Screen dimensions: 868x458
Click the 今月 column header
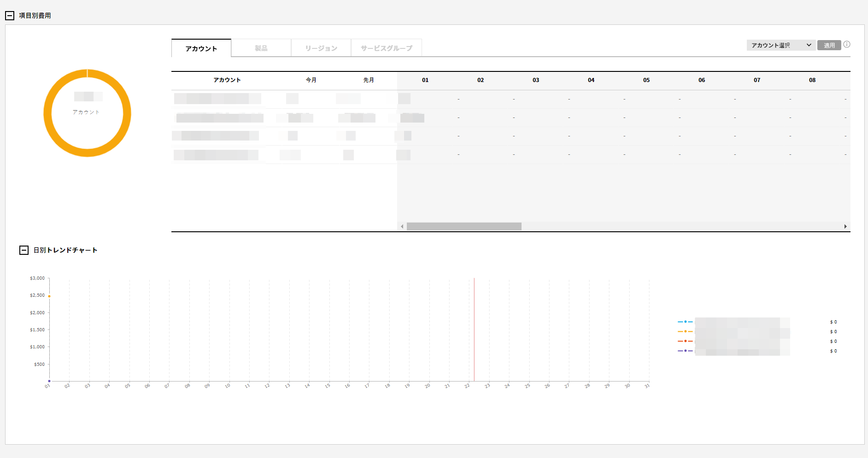coord(311,80)
